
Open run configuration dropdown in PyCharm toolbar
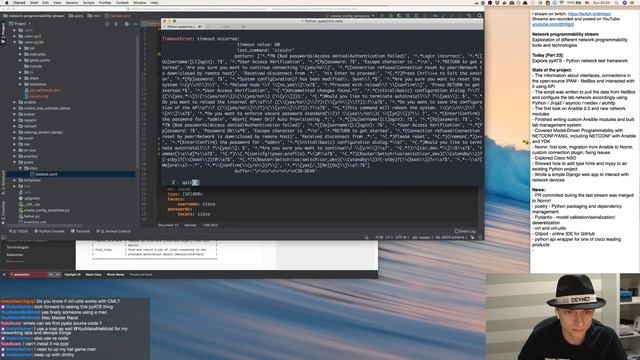point(352,16)
